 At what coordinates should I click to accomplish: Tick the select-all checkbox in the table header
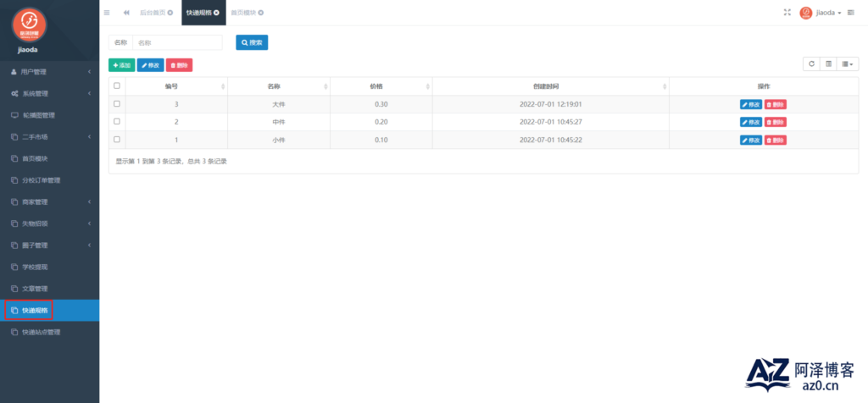pyautogui.click(x=117, y=86)
